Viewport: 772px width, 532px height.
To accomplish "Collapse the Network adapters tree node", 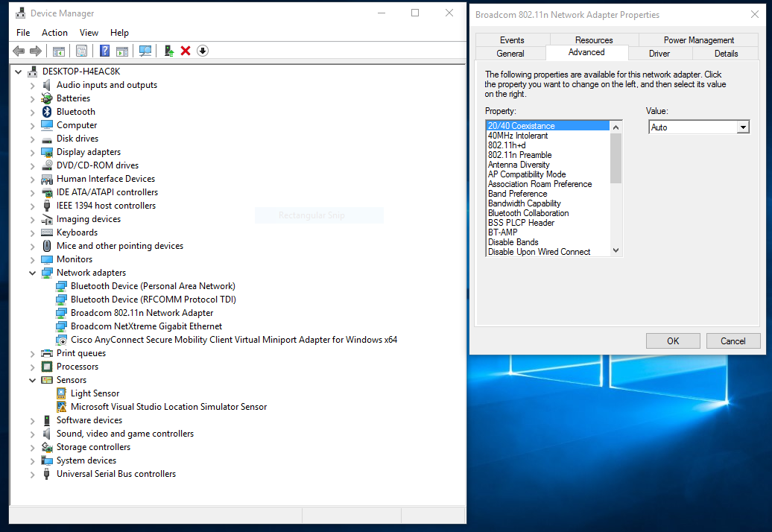I will 32,272.
